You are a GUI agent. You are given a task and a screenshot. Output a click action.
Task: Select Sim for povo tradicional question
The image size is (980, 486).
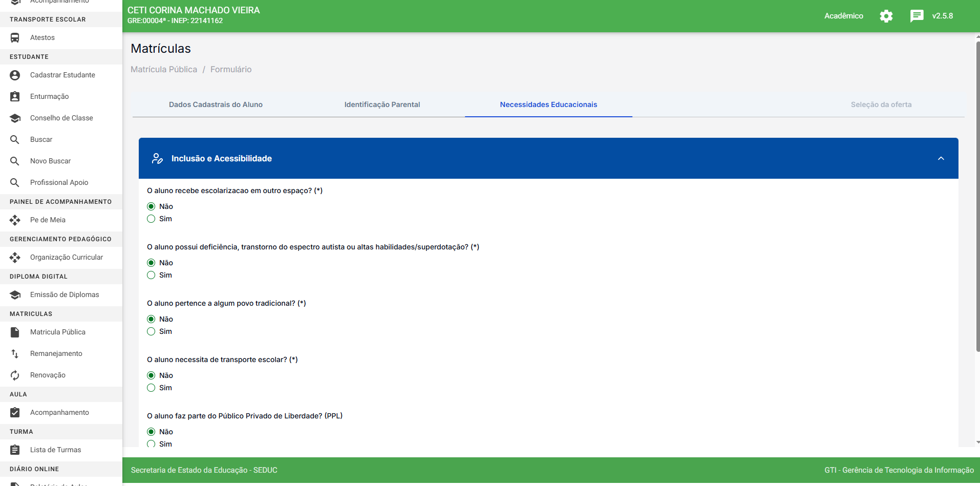tap(151, 331)
